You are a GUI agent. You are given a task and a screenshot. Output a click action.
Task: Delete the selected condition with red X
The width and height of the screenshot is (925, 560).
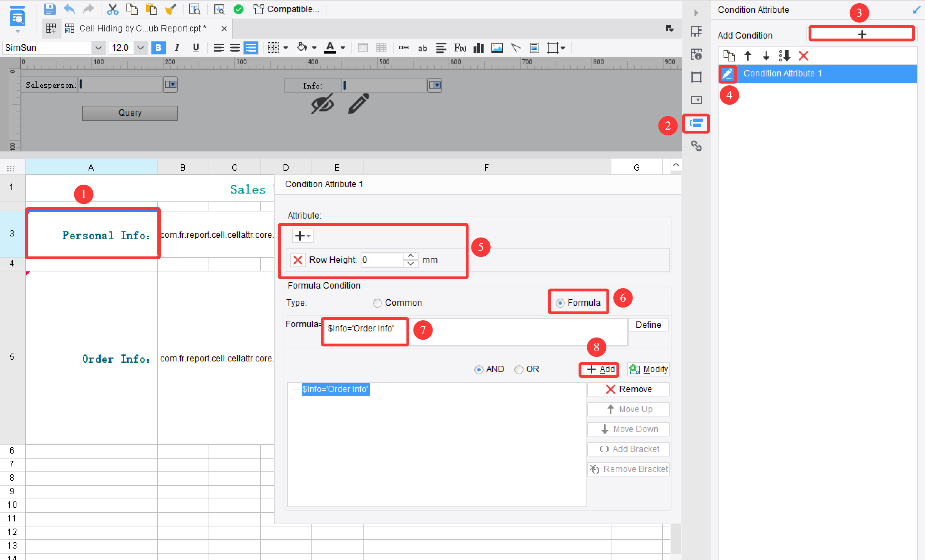pos(803,56)
